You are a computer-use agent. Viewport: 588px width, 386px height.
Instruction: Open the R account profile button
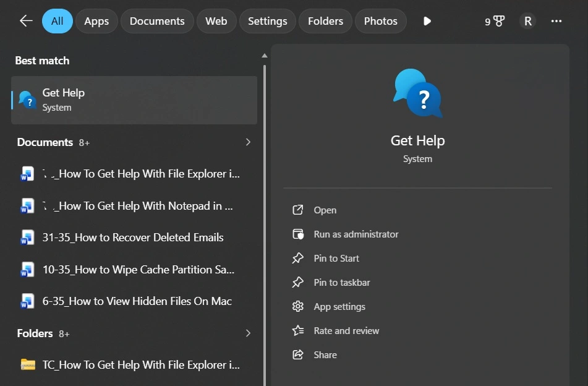[527, 21]
